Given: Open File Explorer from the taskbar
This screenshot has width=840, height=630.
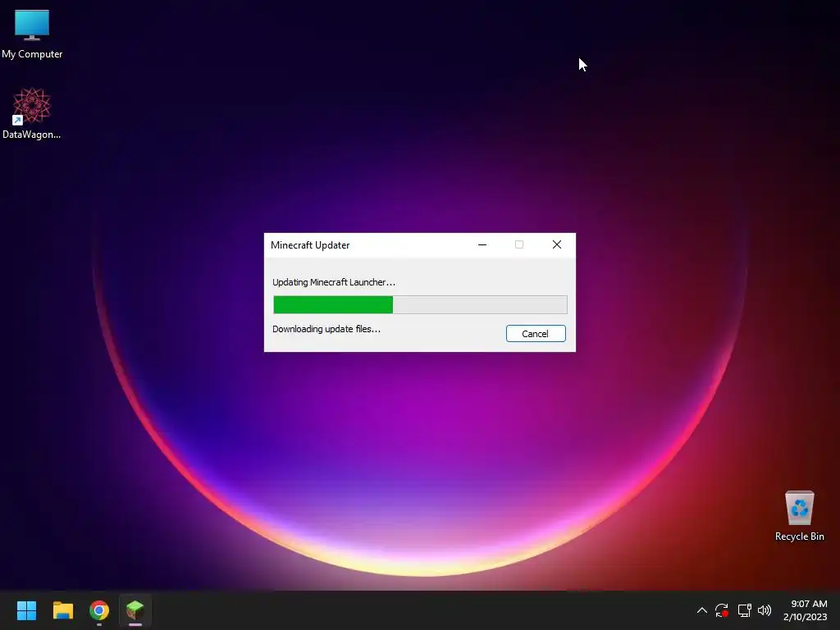Looking at the screenshot, I should click(x=62, y=610).
